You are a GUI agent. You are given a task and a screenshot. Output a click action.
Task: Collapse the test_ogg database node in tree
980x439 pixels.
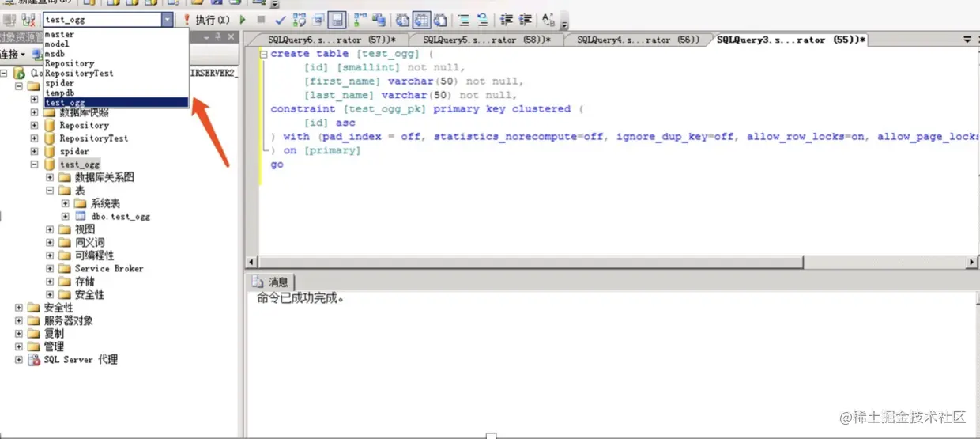(34, 165)
